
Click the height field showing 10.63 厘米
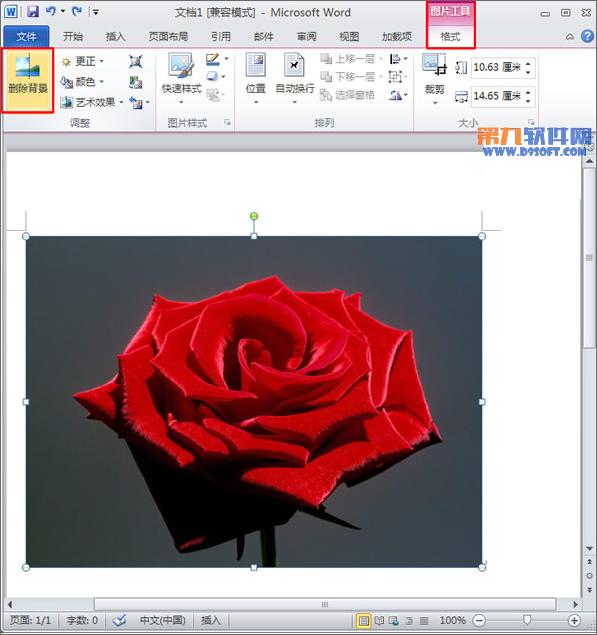pos(503,67)
